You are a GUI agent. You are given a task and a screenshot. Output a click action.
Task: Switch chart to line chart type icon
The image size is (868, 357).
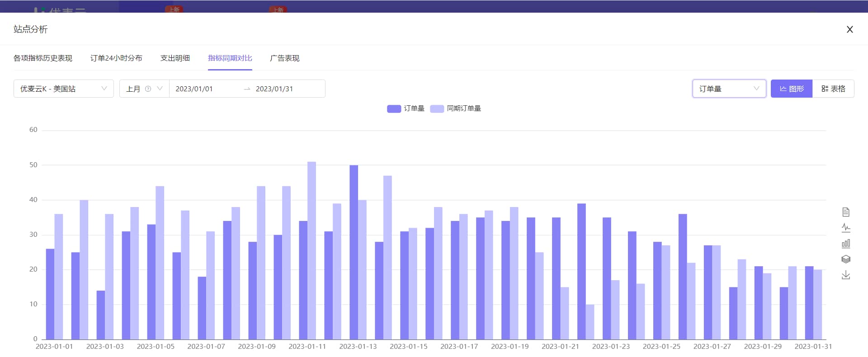tap(846, 228)
